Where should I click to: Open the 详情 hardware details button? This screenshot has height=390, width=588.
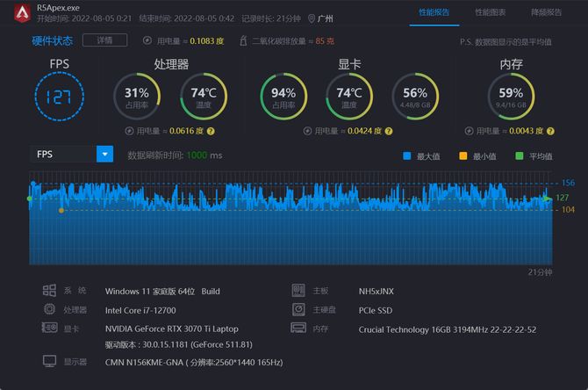(x=104, y=40)
